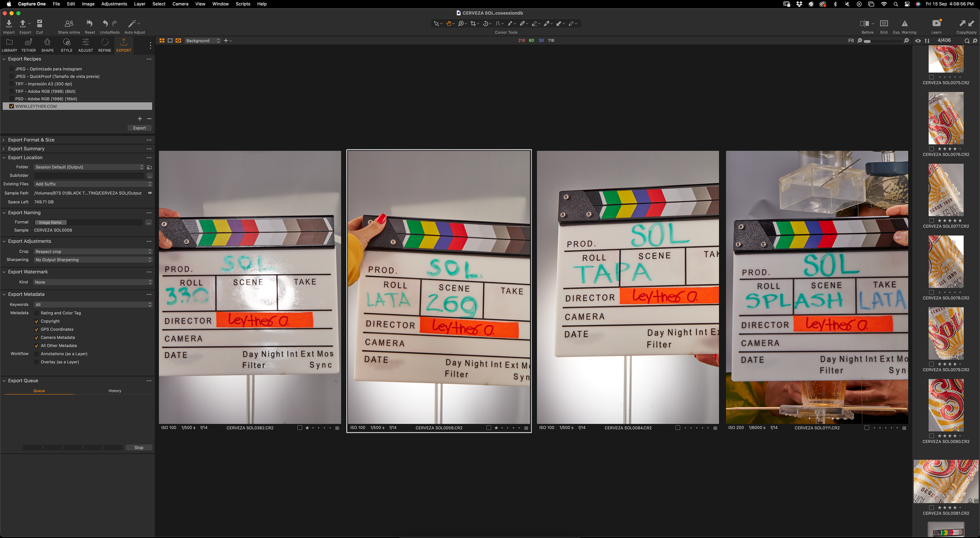Enable the JPEG - Optimizado para Instagram recipe
Viewport: 980px width, 538px height.
[11, 69]
